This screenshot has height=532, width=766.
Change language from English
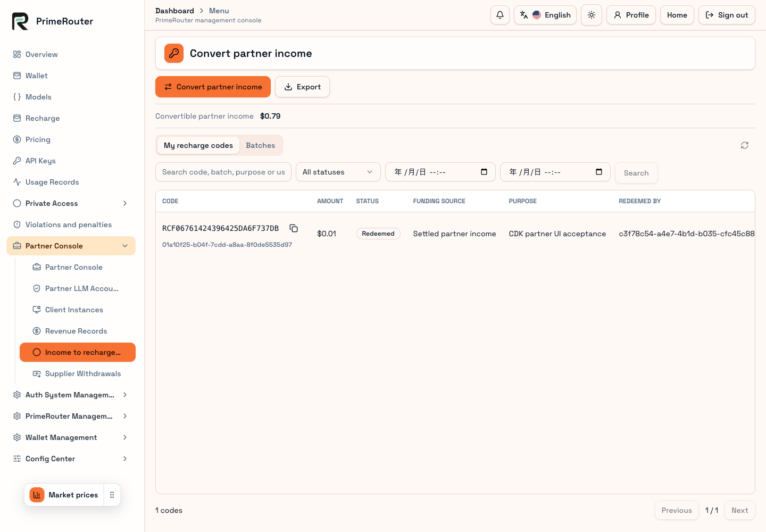(x=545, y=15)
